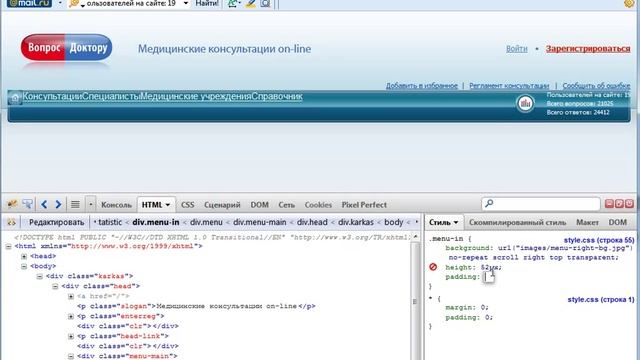Open the Справочник menu link
The image size is (640, 360).
pyautogui.click(x=277, y=97)
